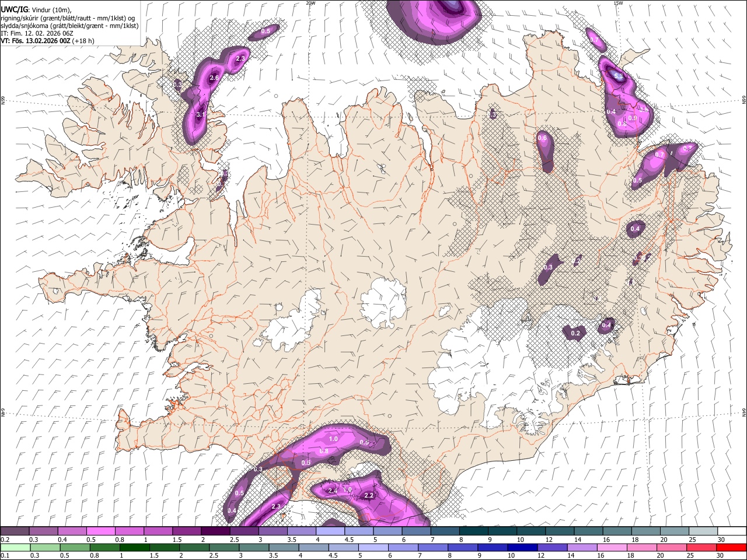Pick the darkest purple swatch between 2 and 2.5, upper scale
The height and width of the screenshot is (560, 747).
tap(215, 531)
